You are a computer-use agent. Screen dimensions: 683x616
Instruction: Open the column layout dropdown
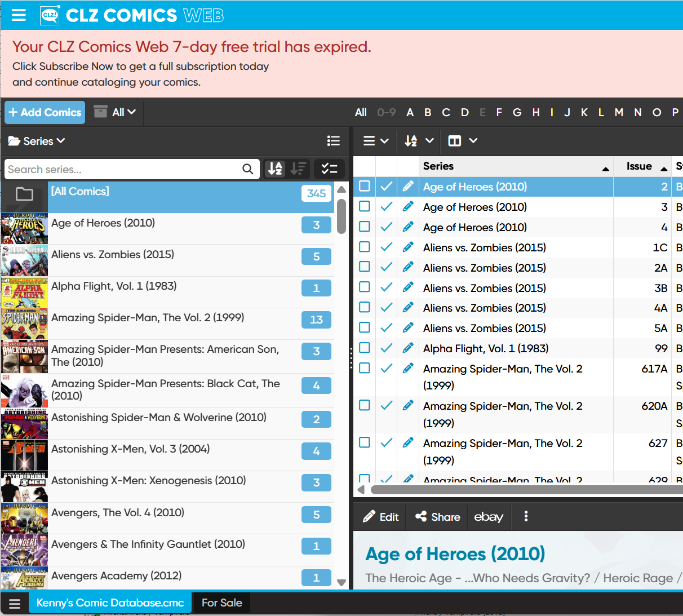pos(462,141)
